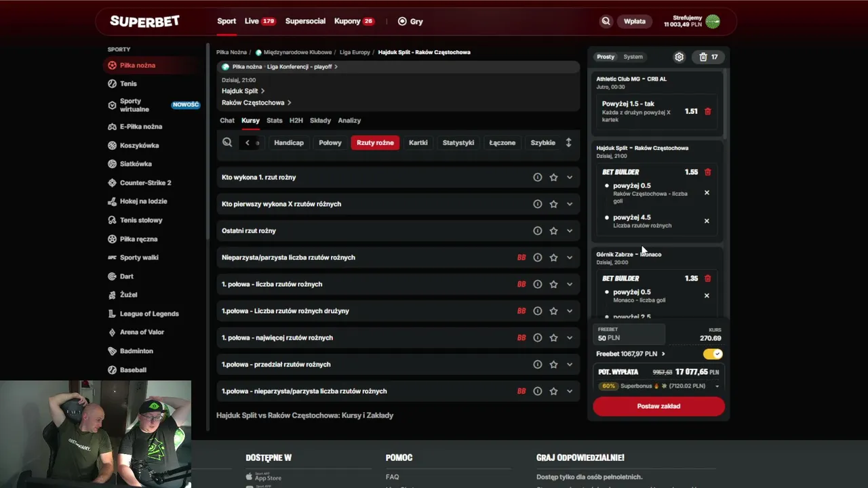Screen dimensions: 868x488
Task: Open the Supersocial tab
Action: click(305, 21)
